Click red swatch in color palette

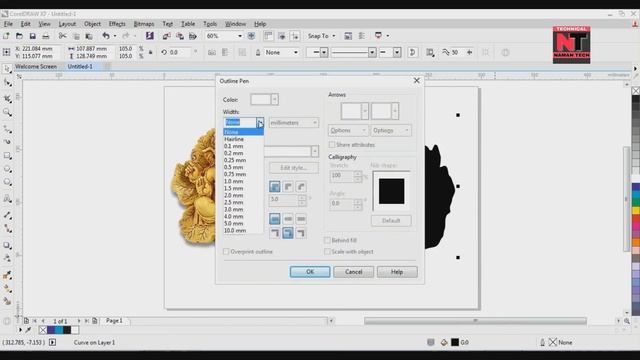click(636, 219)
